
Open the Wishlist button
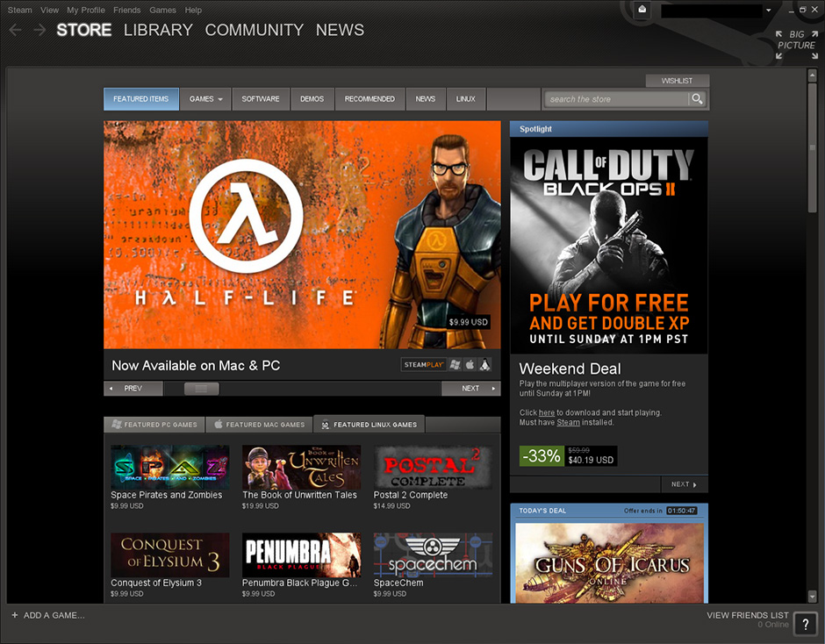[678, 81]
